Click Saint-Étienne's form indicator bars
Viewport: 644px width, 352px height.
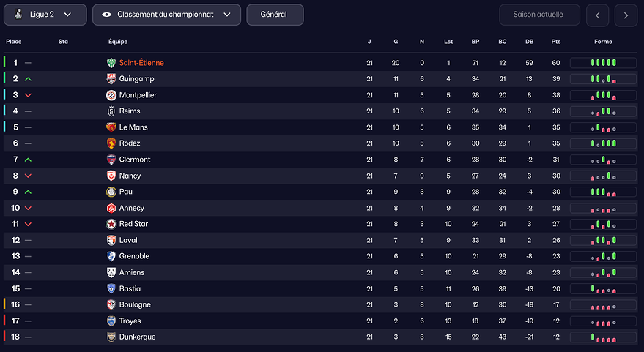point(603,63)
